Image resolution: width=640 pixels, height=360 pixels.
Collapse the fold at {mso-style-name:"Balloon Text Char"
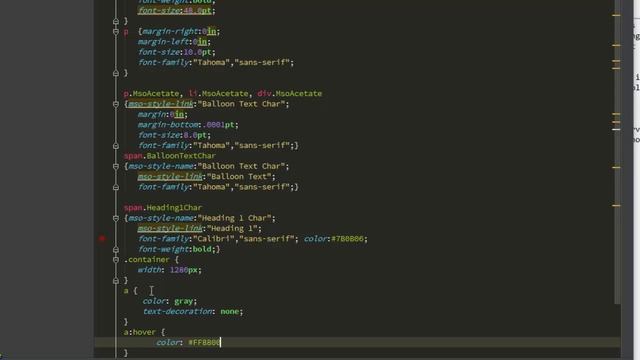(x=116, y=167)
